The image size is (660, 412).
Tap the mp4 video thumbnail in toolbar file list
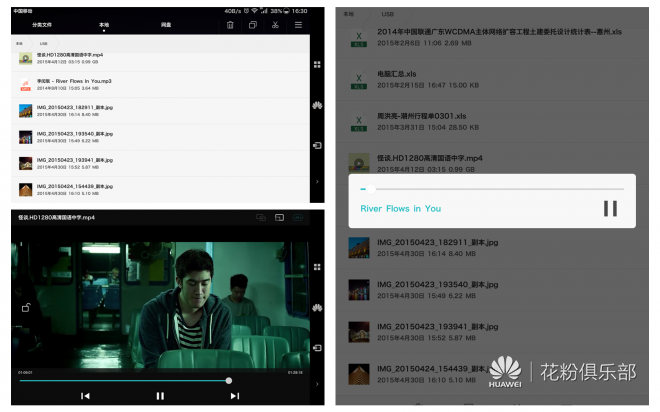point(26,58)
